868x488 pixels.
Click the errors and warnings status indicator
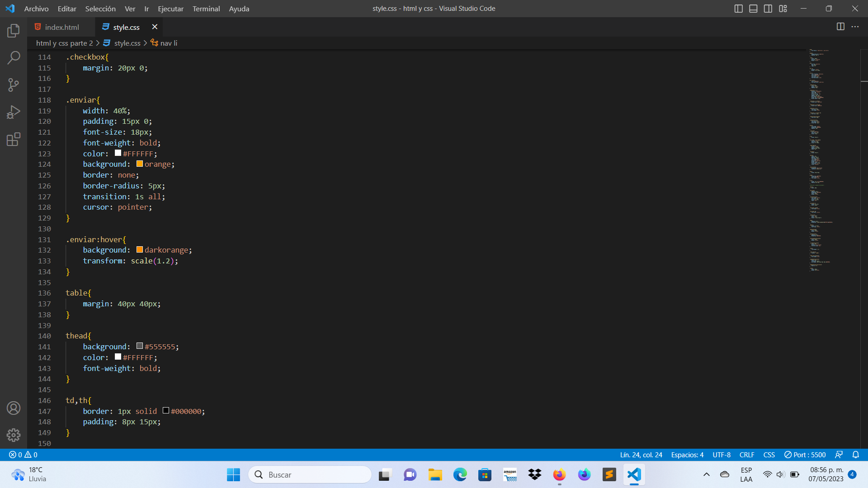point(23,455)
